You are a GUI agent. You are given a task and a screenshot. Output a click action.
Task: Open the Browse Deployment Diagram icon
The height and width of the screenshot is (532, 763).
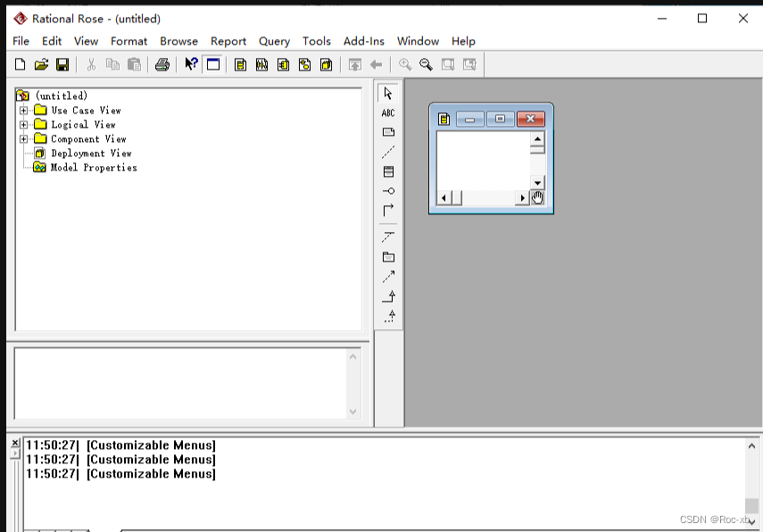(x=326, y=64)
